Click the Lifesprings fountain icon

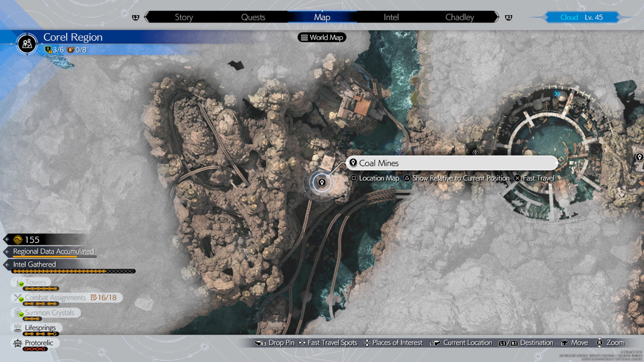[18, 328]
